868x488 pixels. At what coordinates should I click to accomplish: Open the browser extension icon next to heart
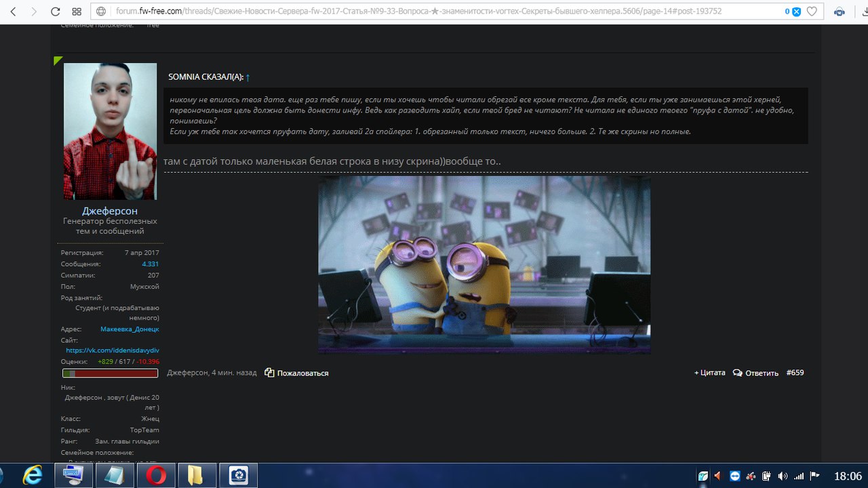(x=840, y=12)
